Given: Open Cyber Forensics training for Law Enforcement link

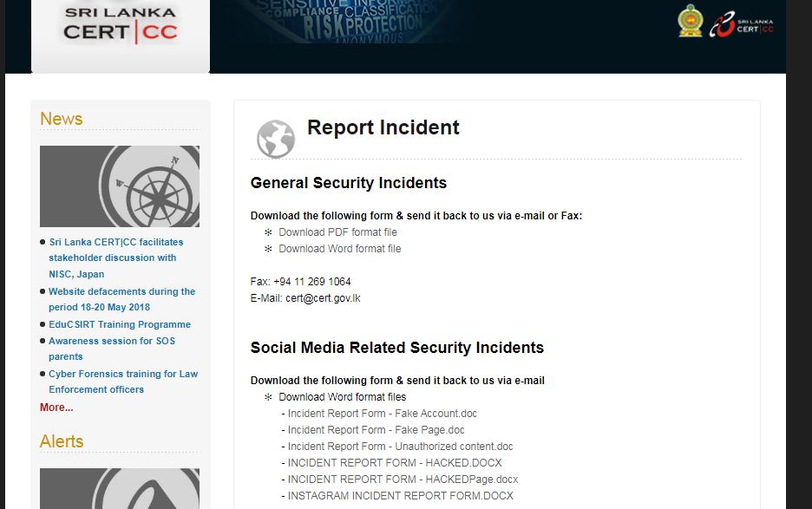Looking at the screenshot, I should [x=123, y=382].
